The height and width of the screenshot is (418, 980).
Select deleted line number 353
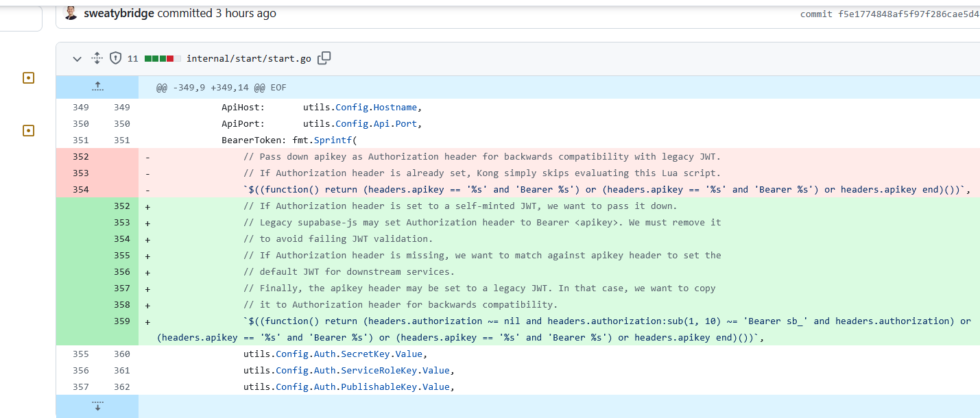[80, 173]
